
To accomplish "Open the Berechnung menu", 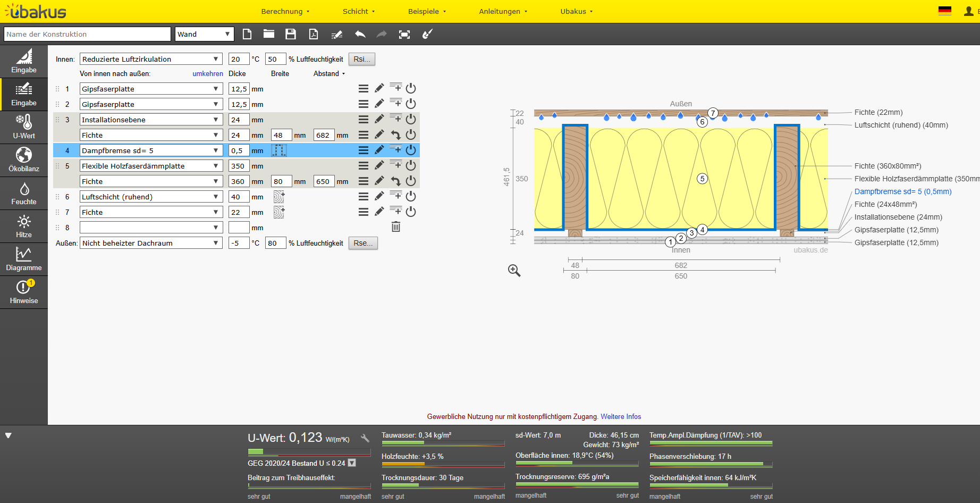I will click(285, 11).
